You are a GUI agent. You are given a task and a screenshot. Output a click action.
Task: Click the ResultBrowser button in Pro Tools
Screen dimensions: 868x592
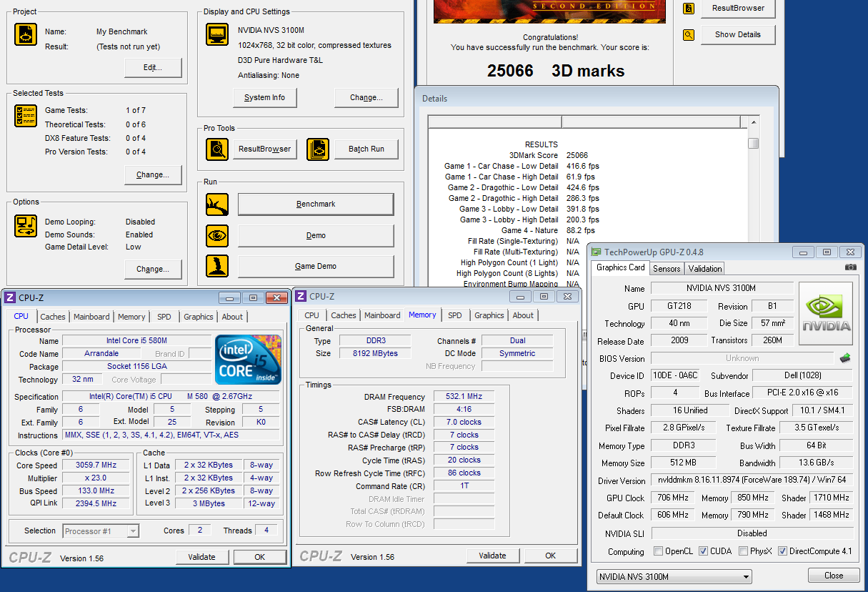(265, 149)
